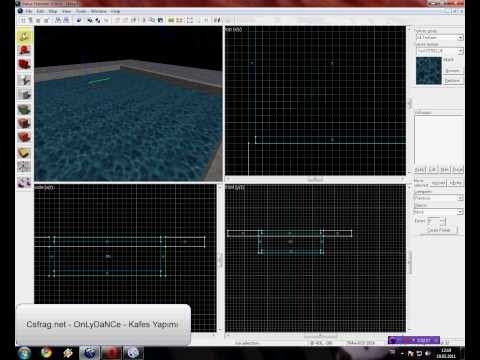This screenshot has height=360, width=480.
Task: Open the Tools menu
Action: 81,11
